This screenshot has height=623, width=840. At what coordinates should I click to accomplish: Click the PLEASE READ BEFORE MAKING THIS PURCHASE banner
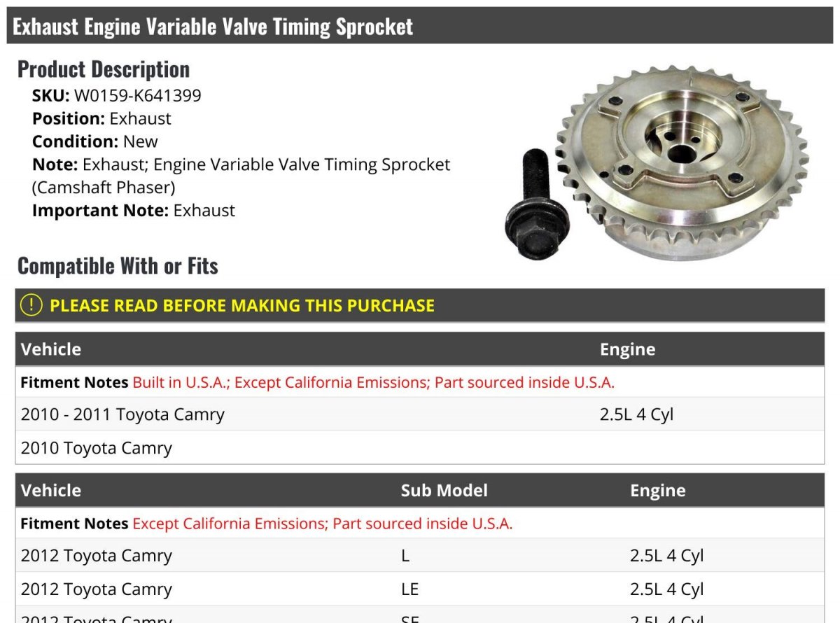pos(420,305)
